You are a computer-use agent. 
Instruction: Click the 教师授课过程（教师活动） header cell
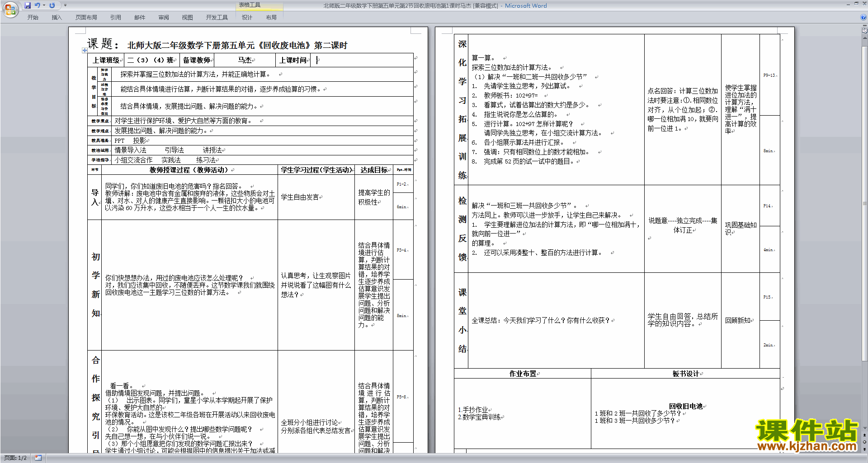pos(189,170)
